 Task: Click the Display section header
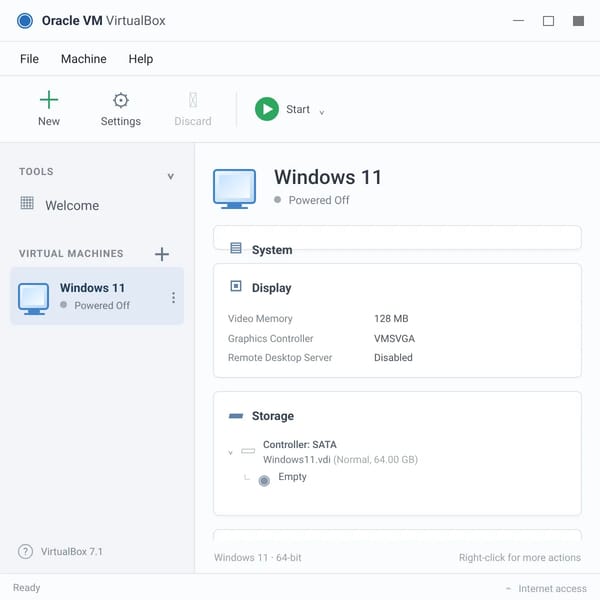(x=272, y=288)
